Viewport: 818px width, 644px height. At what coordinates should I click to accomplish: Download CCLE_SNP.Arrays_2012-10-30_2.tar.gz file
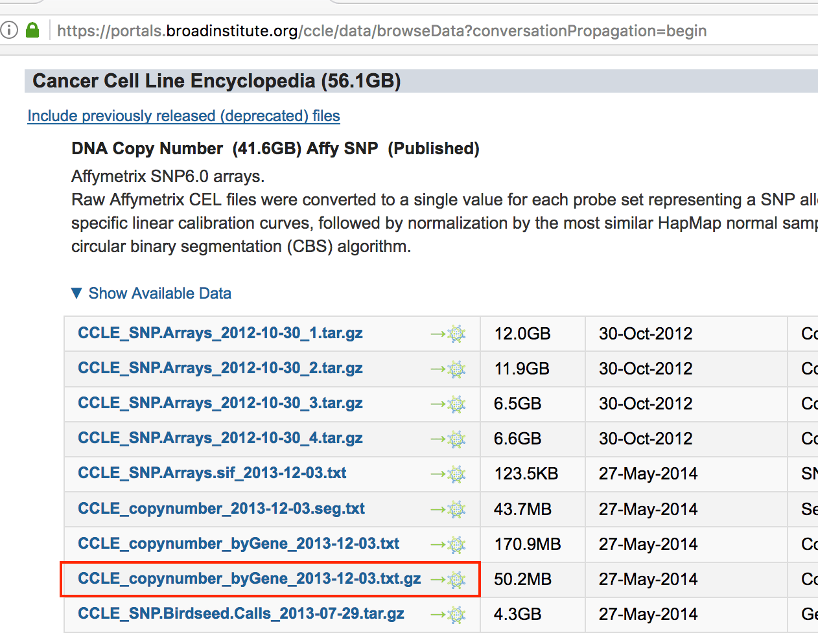tap(220, 368)
